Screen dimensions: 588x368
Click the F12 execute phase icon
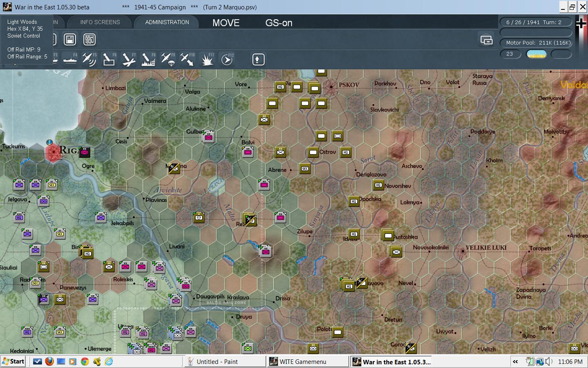click(227, 60)
